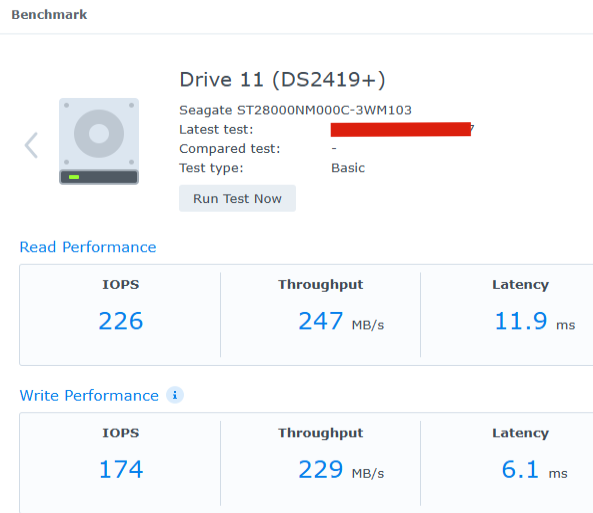Click the write IOPS value 174
This screenshot has height=513, width=593.
point(121,469)
